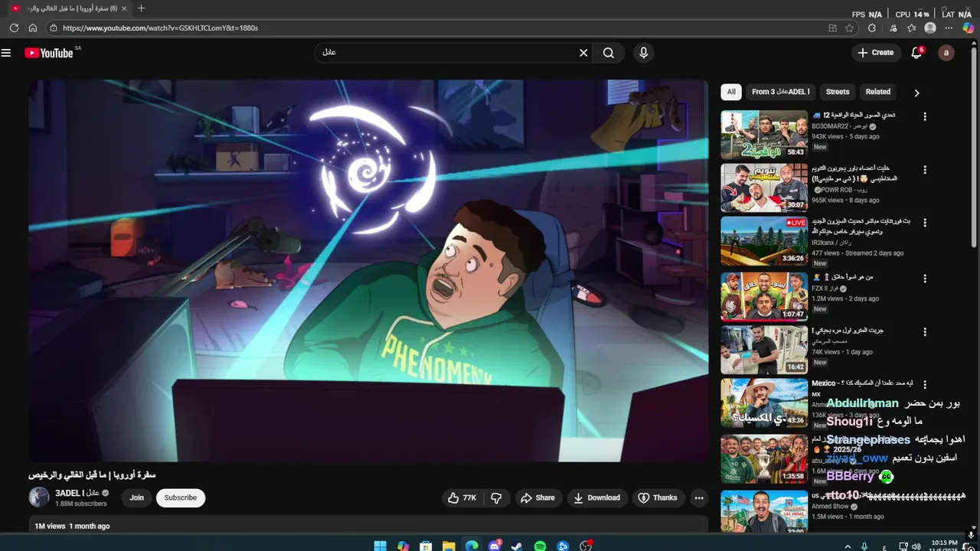Open the favorites list icon
Viewport: 980px width, 551px height.
pos(911,28)
